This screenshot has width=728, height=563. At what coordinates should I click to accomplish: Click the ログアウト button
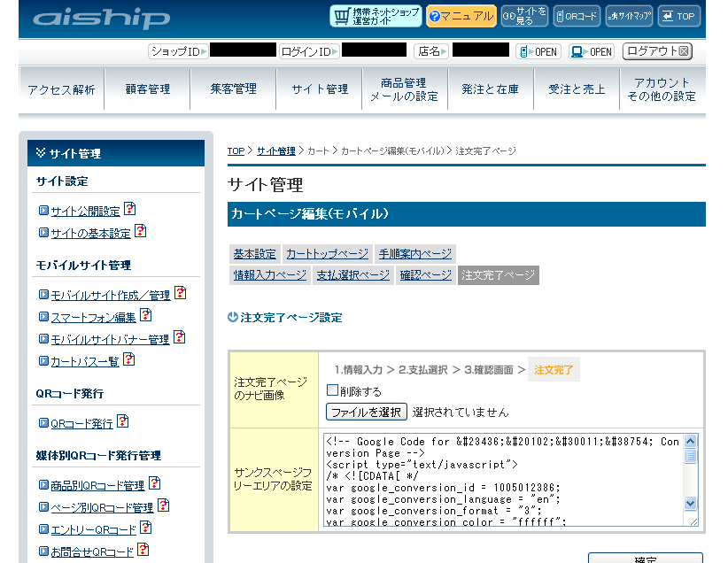(657, 51)
